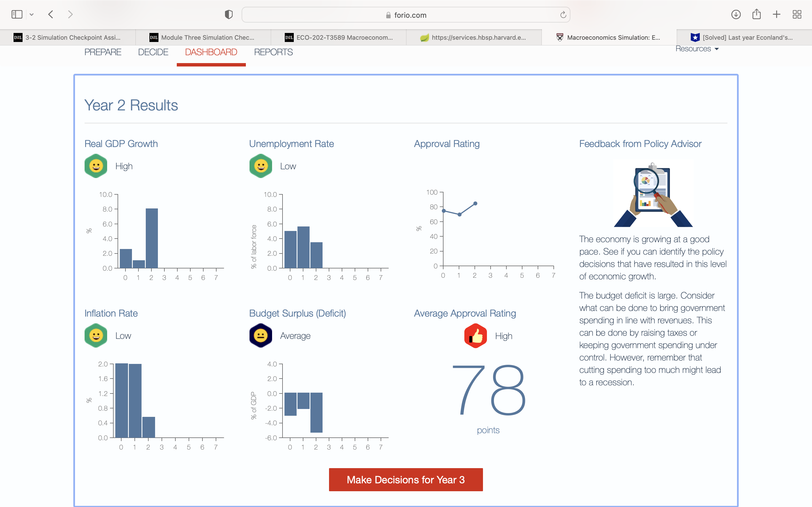The width and height of the screenshot is (812, 507).
Task: Open the REPORTS tab
Action: 273,52
